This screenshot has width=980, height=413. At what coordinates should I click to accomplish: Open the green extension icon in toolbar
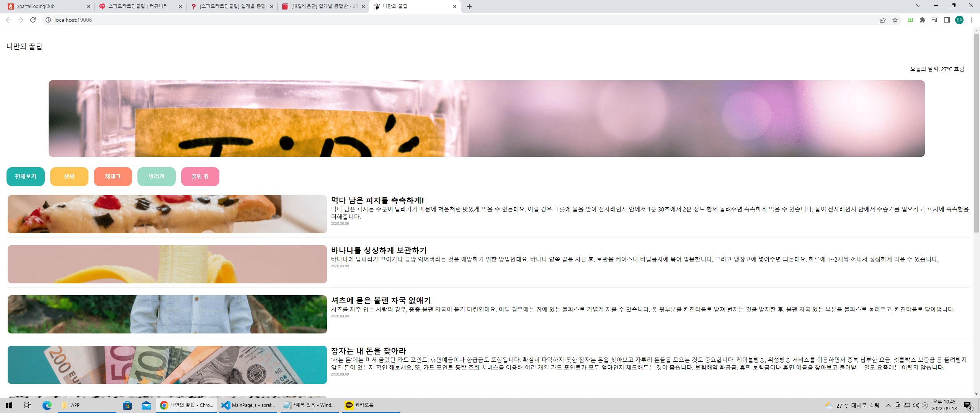click(x=910, y=20)
